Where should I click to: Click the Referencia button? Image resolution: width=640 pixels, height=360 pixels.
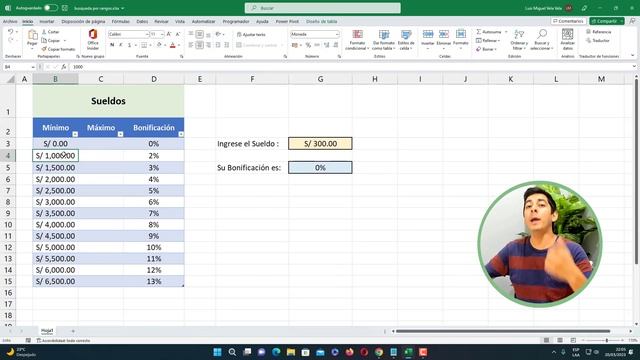tap(599, 32)
